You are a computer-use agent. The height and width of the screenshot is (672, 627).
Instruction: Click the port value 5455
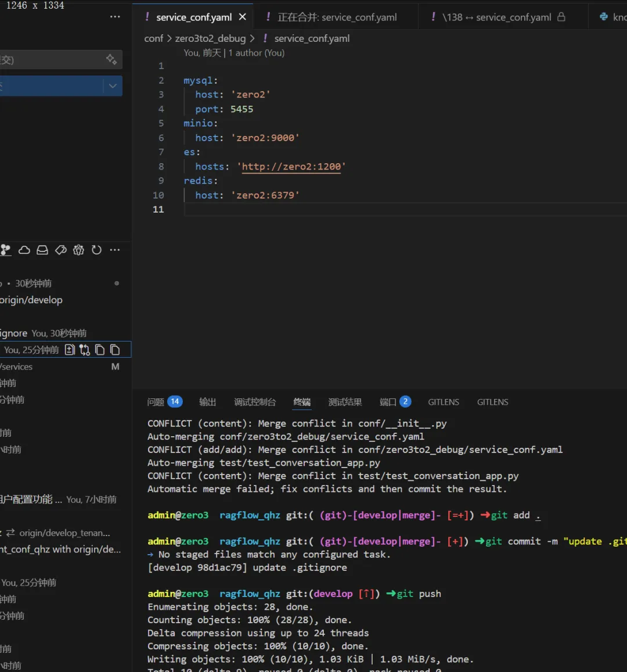point(242,109)
